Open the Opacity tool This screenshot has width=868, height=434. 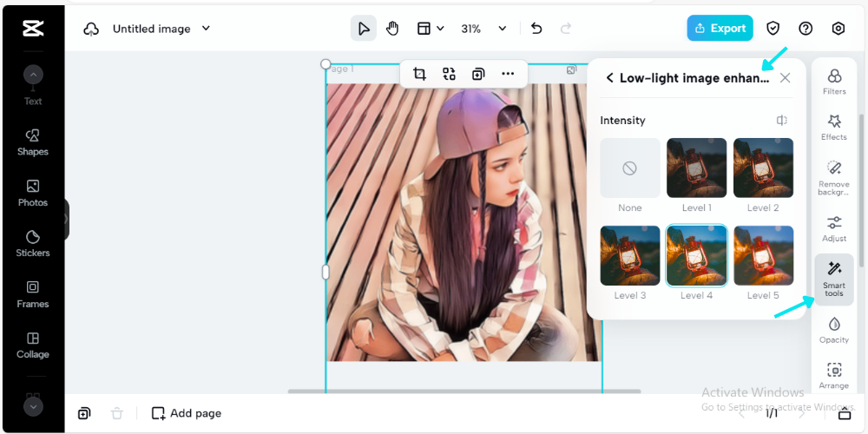point(834,331)
